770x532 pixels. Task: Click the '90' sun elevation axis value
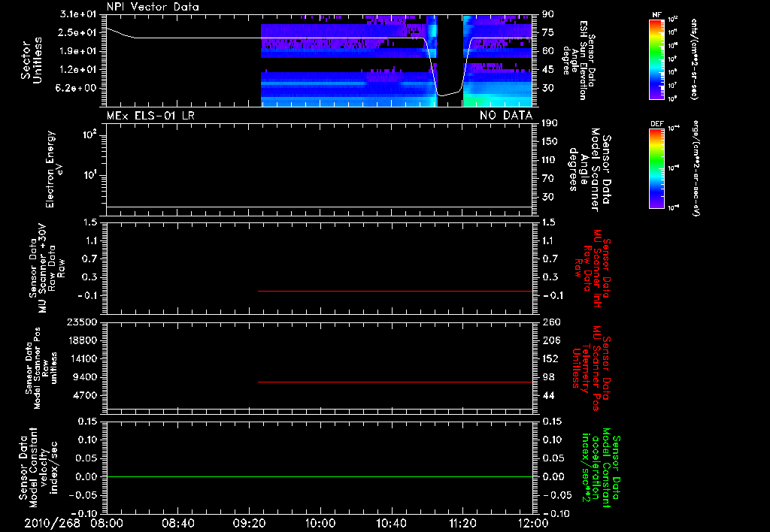click(x=548, y=14)
